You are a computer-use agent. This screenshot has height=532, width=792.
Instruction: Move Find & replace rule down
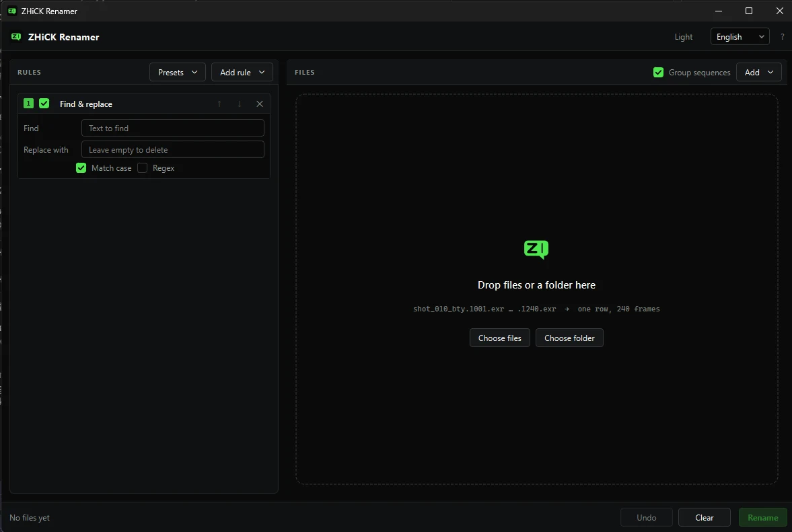click(x=240, y=104)
